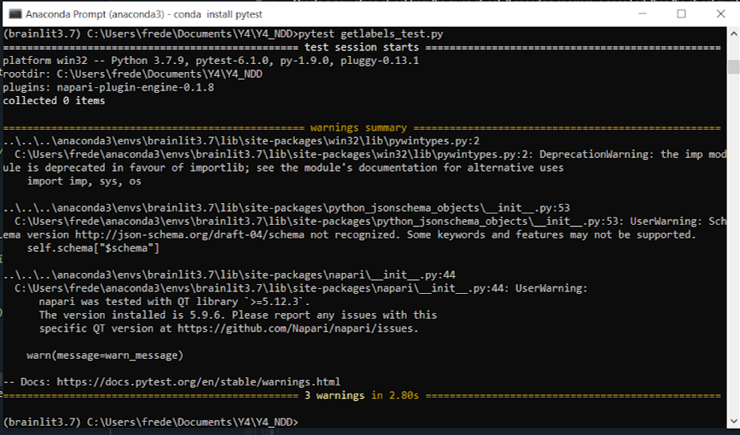Click the scrollbar down arrow
Viewport: 740px width, 435px height.
(733, 421)
